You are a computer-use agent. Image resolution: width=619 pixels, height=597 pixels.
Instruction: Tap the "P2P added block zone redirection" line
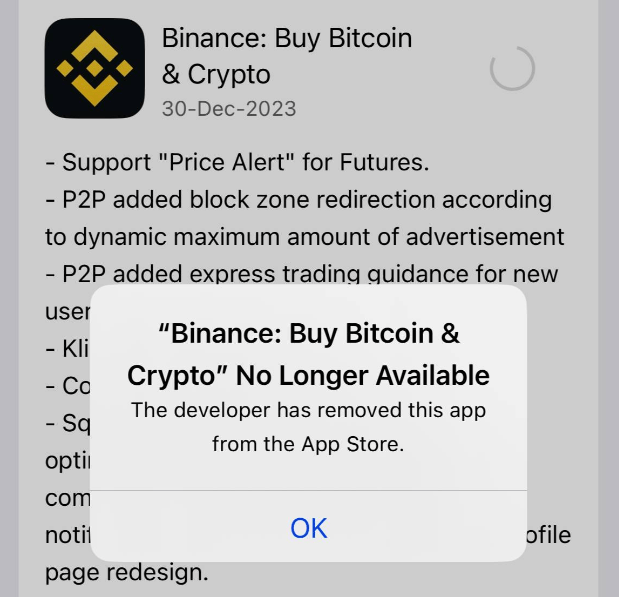click(298, 199)
